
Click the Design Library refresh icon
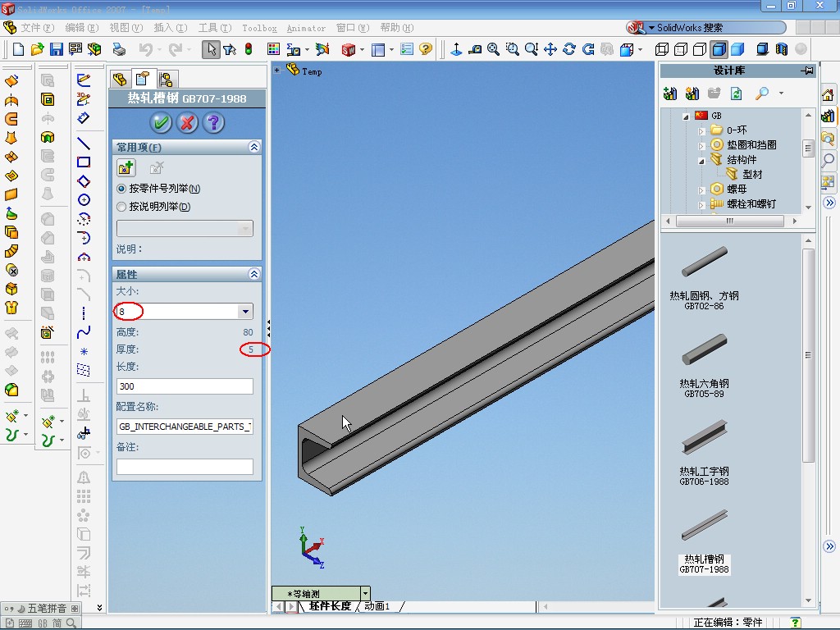737,94
